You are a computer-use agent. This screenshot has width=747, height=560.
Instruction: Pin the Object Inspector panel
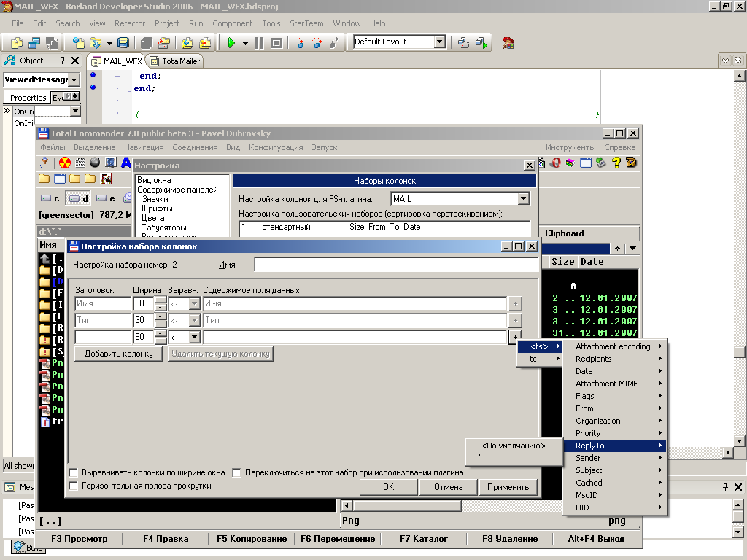coord(63,61)
